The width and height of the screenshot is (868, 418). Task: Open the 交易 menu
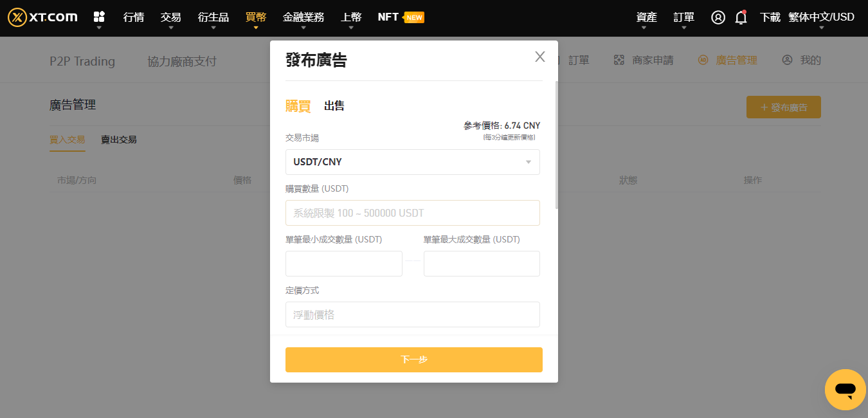click(x=171, y=17)
